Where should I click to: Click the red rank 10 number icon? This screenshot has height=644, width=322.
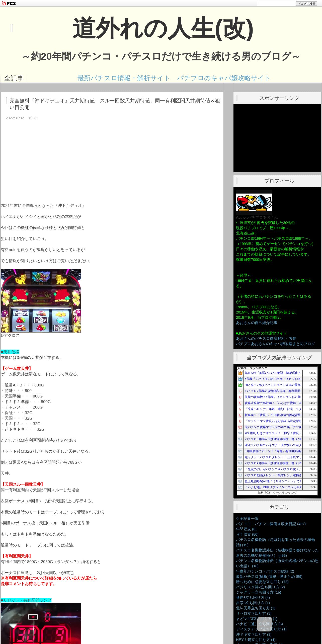click(240, 427)
